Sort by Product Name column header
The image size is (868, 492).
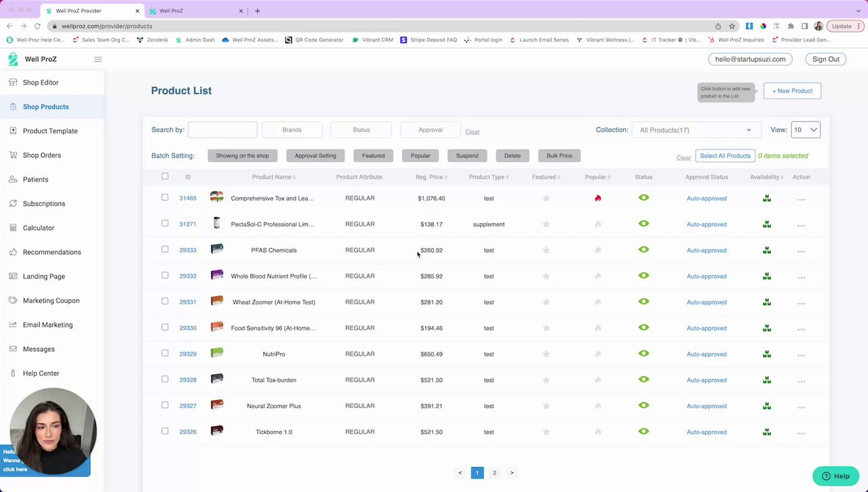[274, 177]
